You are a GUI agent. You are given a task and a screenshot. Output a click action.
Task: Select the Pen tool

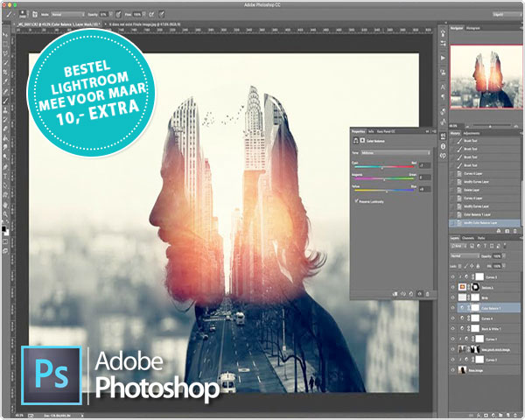pos(5,167)
